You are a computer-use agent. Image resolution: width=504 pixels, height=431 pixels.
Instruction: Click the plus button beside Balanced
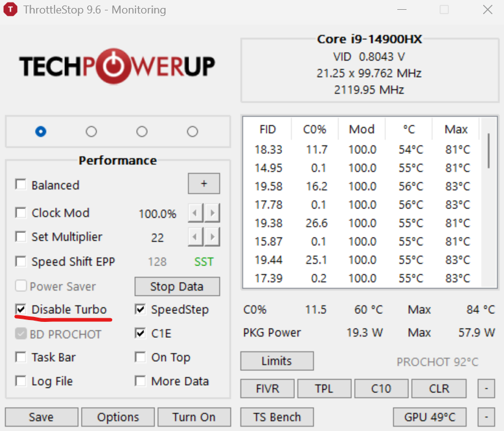pos(204,183)
